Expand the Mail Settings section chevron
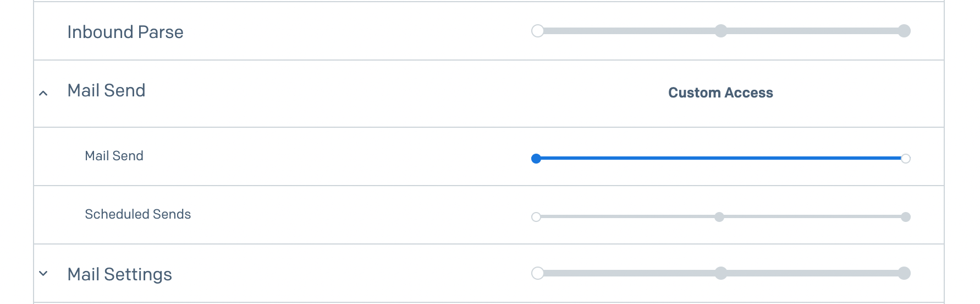The image size is (980, 304). pos(43,273)
